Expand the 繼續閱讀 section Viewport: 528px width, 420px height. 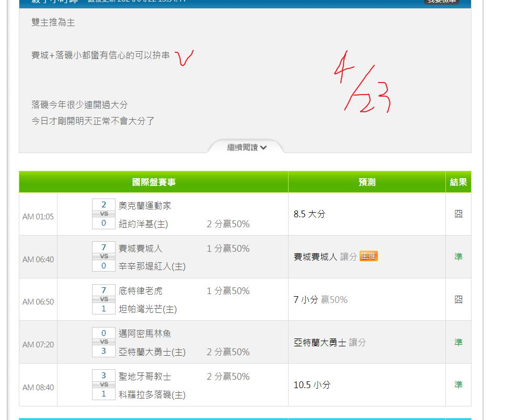(x=247, y=147)
